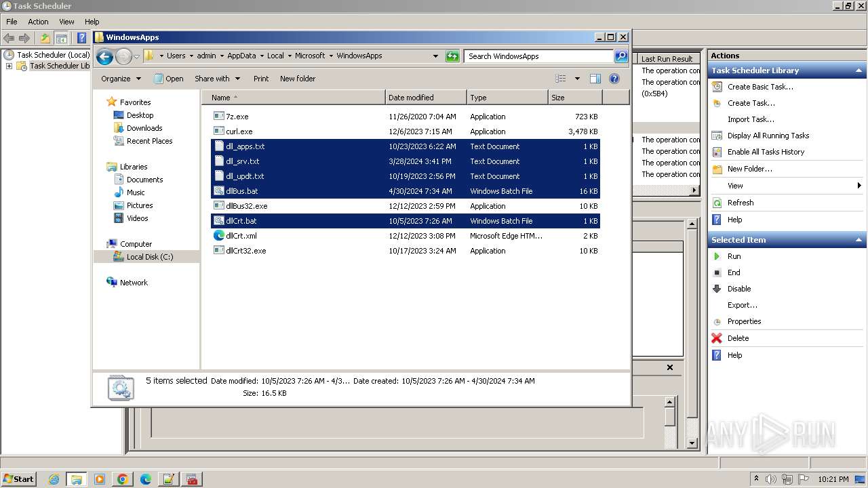The width and height of the screenshot is (868, 488).
Task: Open Downloads in Favorites
Action: click(144, 128)
